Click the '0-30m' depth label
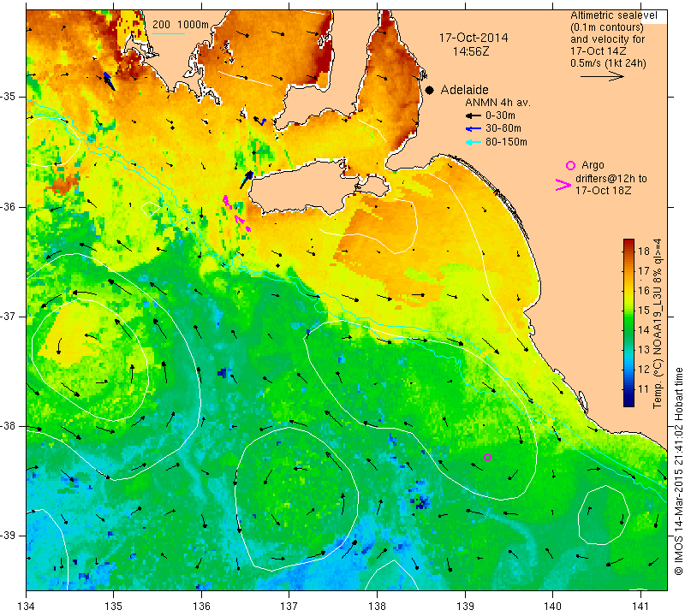The image size is (685, 616). point(500,115)
